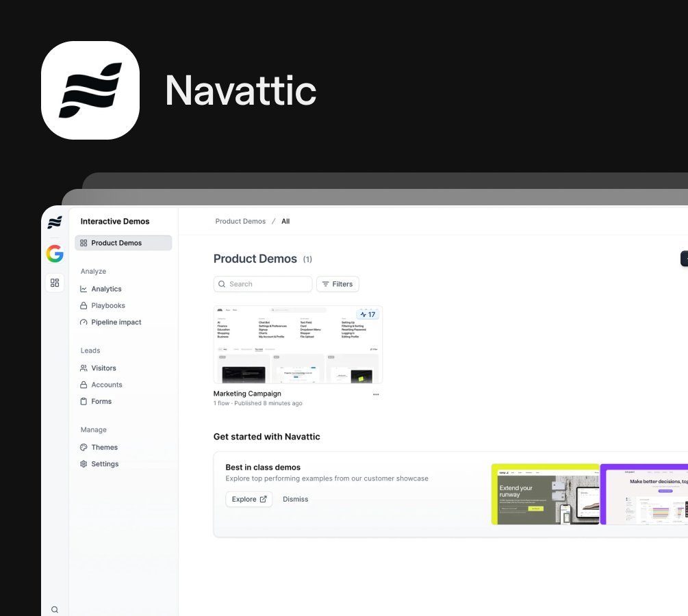Dismiss the Best in class demos card
The height and width of the screenshot is (616, 688).
[x=295, y=499]
